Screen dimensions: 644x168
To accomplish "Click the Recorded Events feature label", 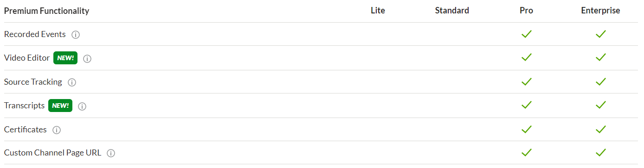I will [35, 34].
